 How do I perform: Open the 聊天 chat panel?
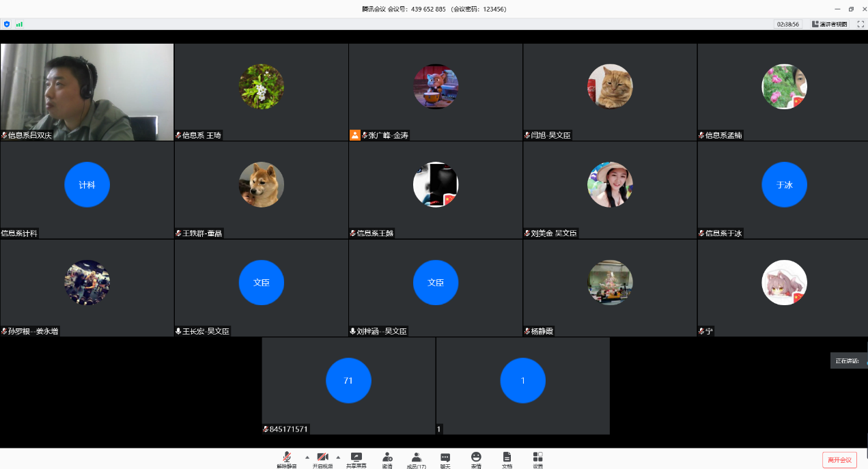445,459
